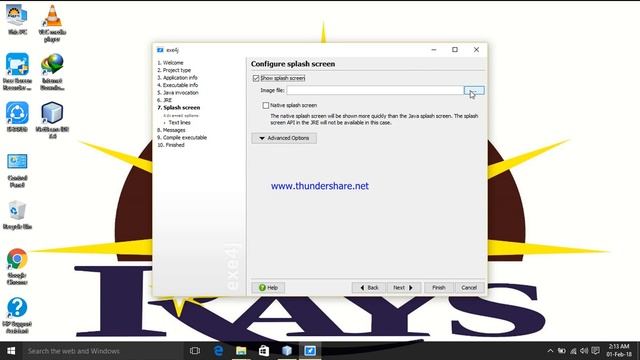Open File Explorer from taskbar

pos(241,351)
